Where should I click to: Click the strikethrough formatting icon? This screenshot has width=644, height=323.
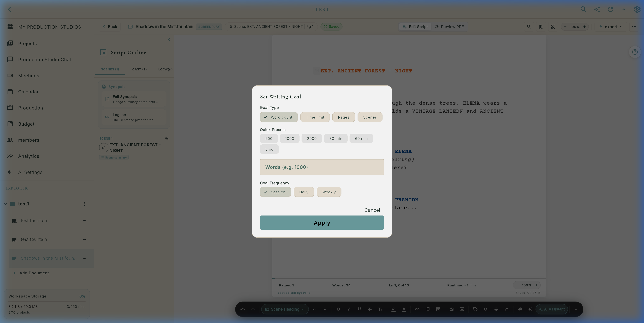click(369, 309)
